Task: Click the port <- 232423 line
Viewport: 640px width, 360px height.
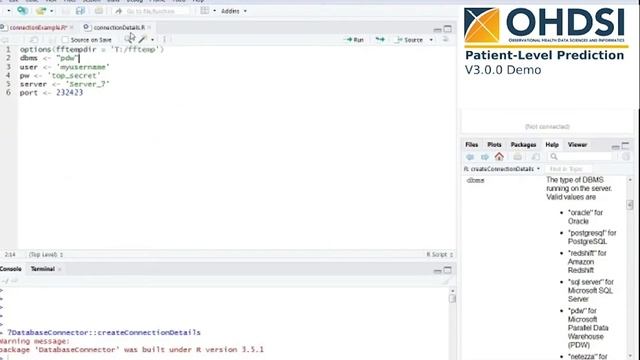Action: (x=51, y=93)
